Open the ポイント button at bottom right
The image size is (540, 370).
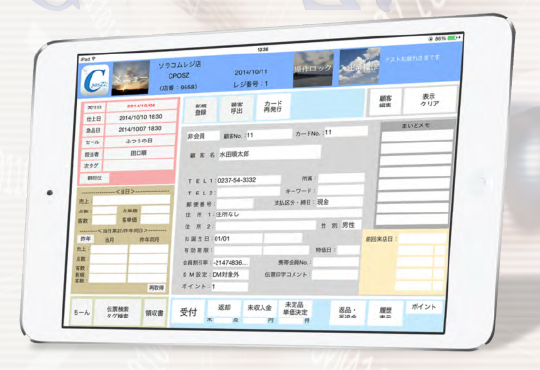(x=424, y=307)
